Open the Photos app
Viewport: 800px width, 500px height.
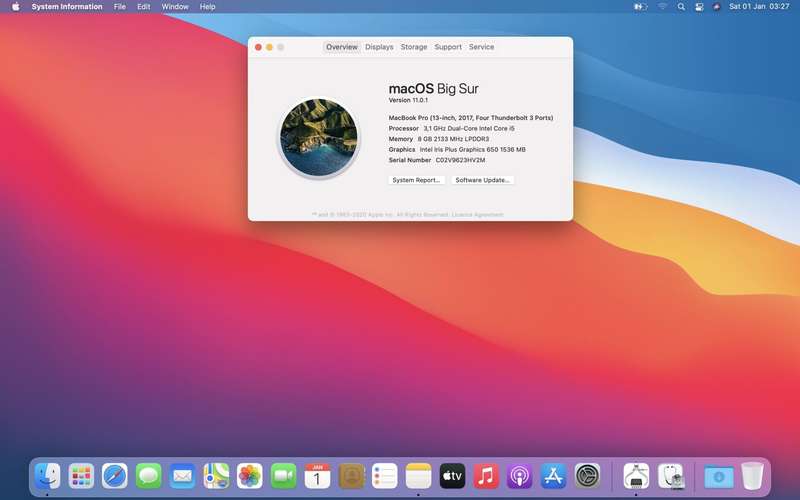tap(249, 476)
